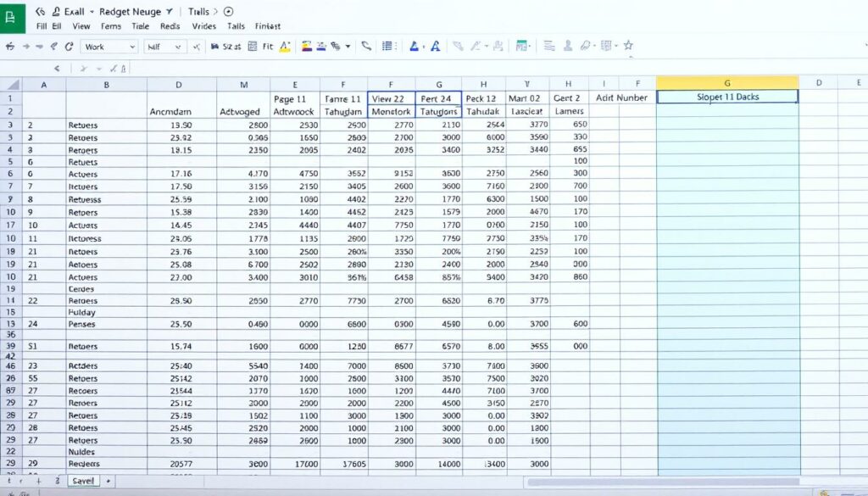Image resolution: width=868 pixels, height=496 pixels.
Task: Click the 'View 22' header cell
Action: 391,98
